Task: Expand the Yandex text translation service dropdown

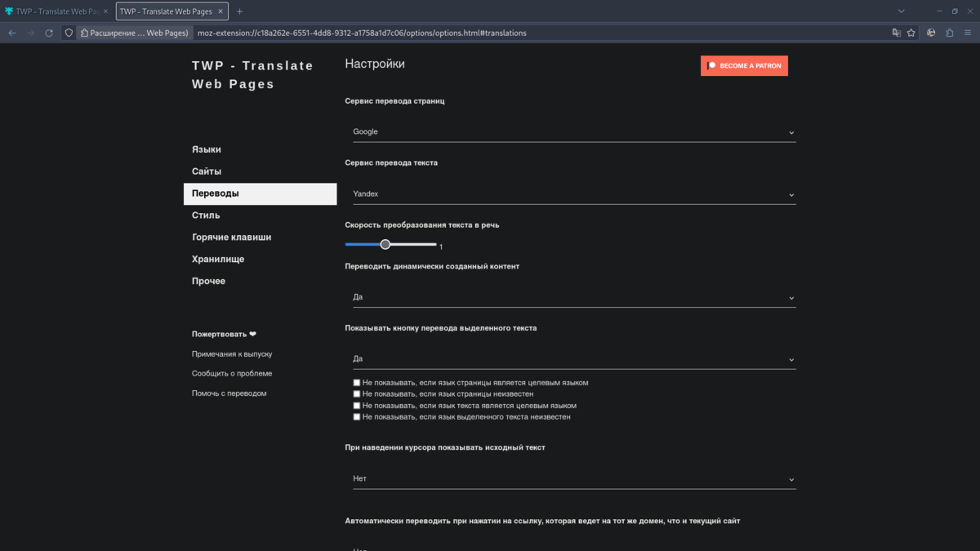Action: click(x=574, y=194)
